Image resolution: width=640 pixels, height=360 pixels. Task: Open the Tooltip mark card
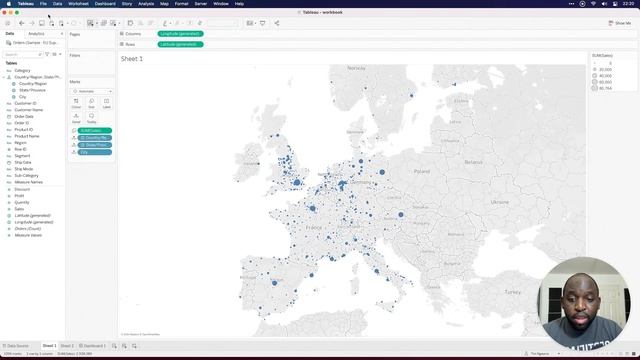[x=91, y=118]
